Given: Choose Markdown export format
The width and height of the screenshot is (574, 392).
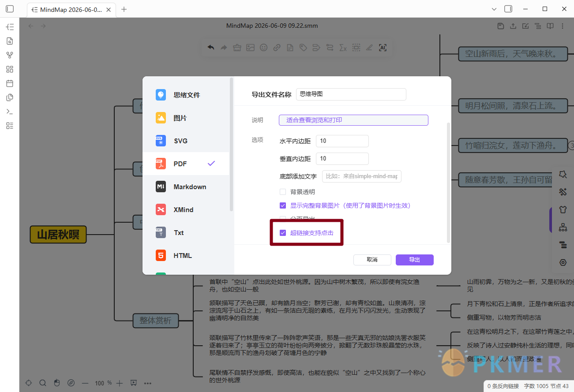Looking at the screenshot, I should tap(186, 187).
